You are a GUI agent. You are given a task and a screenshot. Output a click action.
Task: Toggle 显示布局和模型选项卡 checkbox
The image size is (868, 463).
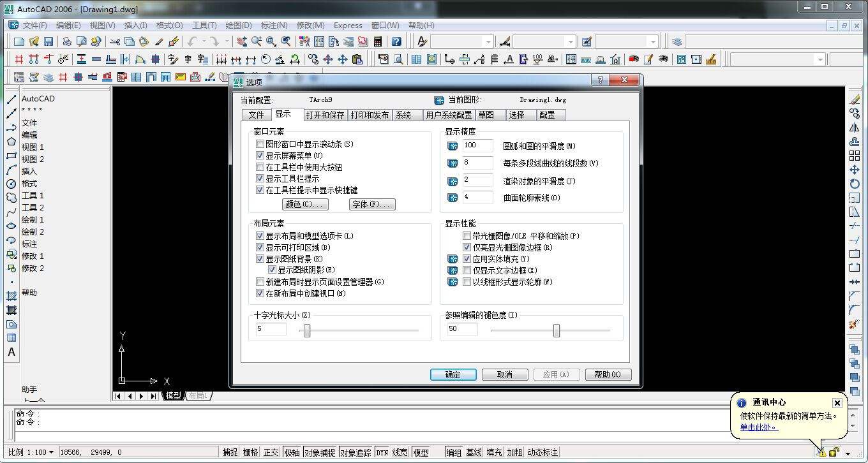coord(260,236)
